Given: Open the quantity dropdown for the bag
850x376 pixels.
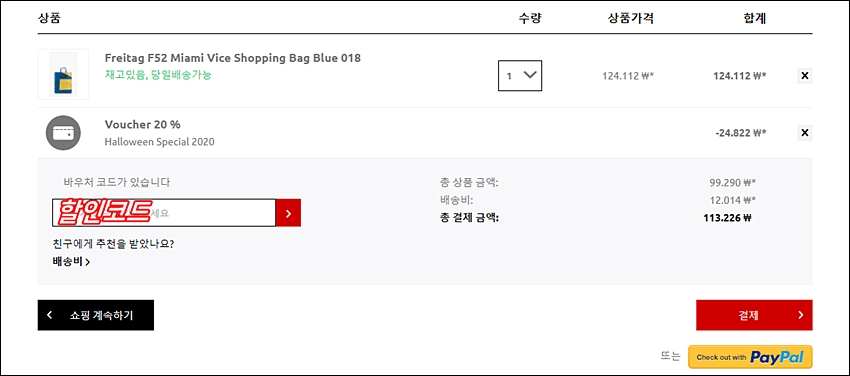Looking at the screenshot, I should coord(520,75).
